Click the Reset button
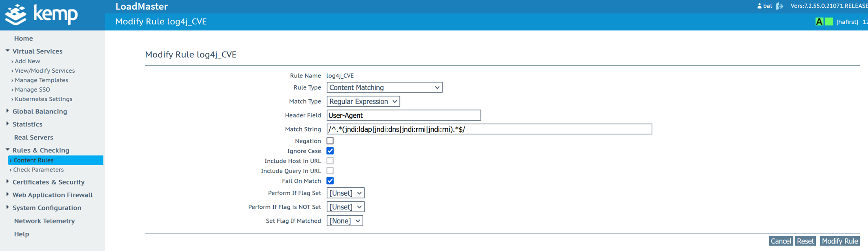 pos(805,241)
